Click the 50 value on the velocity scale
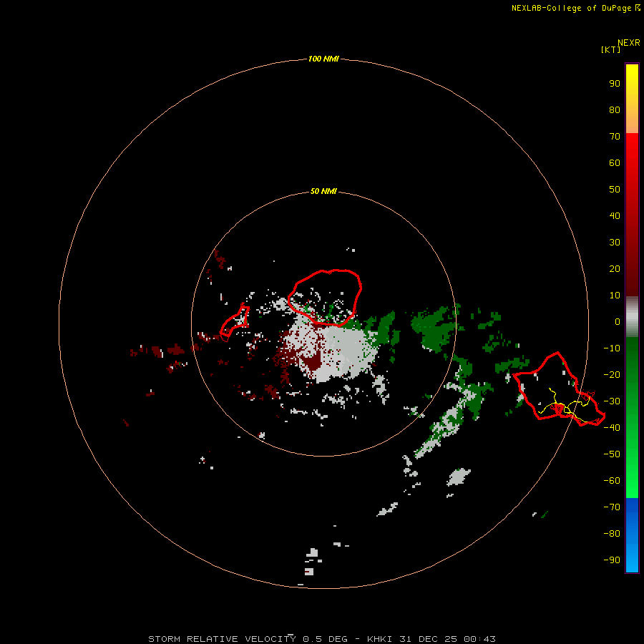This screenshot has height=644, width=644. [x=615, y=190]
